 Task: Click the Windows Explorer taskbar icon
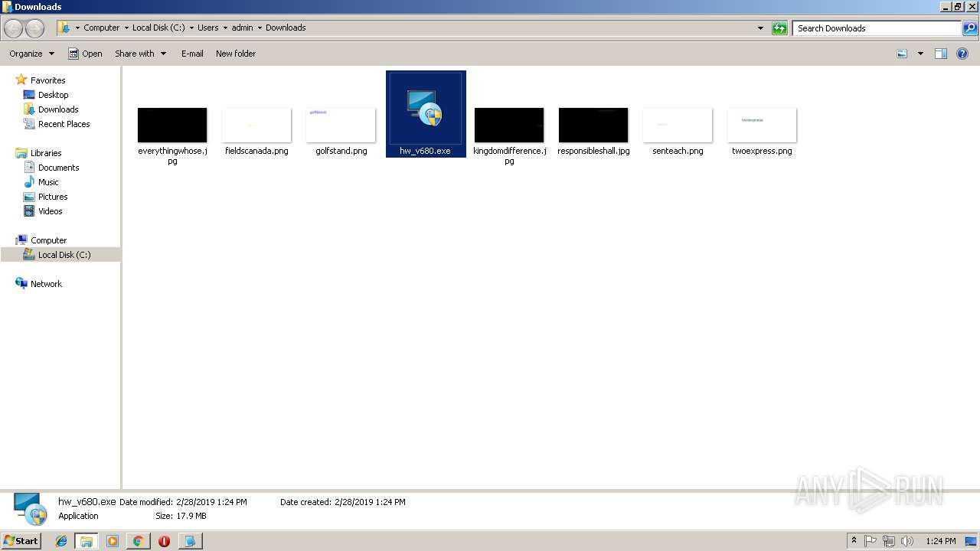coord(87,541)
